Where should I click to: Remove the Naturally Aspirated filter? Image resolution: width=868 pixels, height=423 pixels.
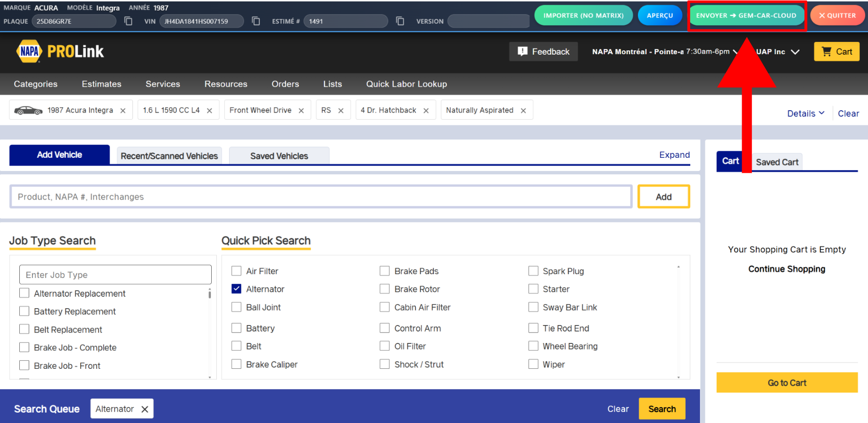[523, 111]
